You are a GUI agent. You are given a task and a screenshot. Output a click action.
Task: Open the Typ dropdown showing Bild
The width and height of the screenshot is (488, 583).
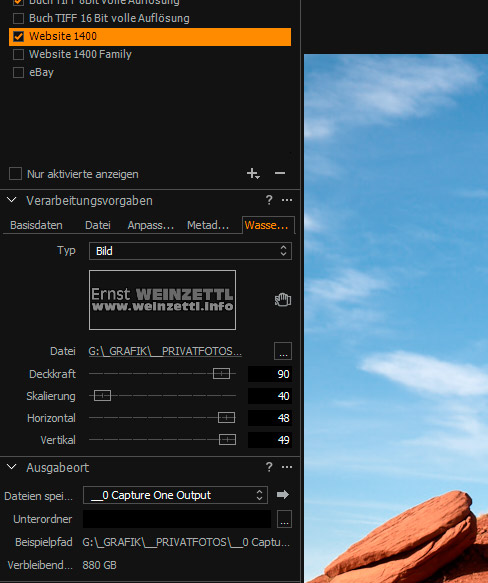[x=190, y=251]
